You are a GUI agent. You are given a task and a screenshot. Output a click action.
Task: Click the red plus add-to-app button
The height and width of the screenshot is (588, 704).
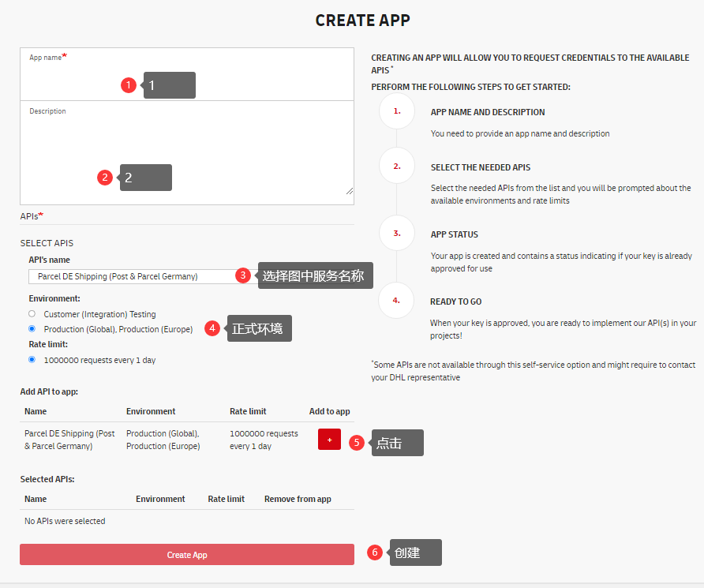[x=329, y=440]
